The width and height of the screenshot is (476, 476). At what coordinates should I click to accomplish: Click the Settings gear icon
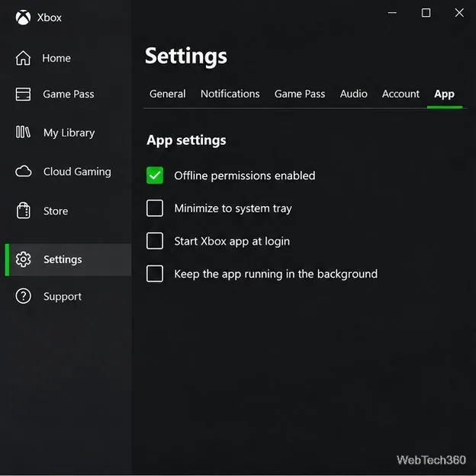tap(24, 259)
